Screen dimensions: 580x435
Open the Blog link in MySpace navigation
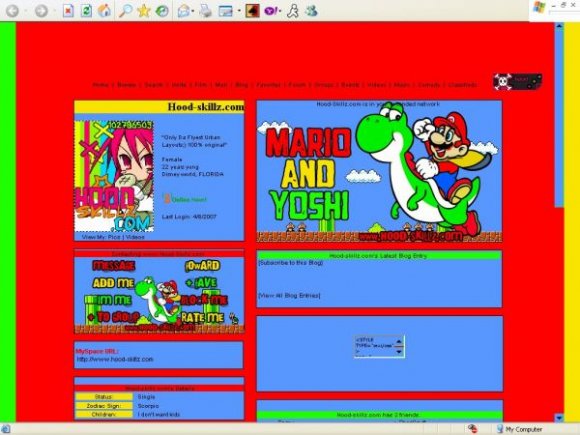pos(242,85)
